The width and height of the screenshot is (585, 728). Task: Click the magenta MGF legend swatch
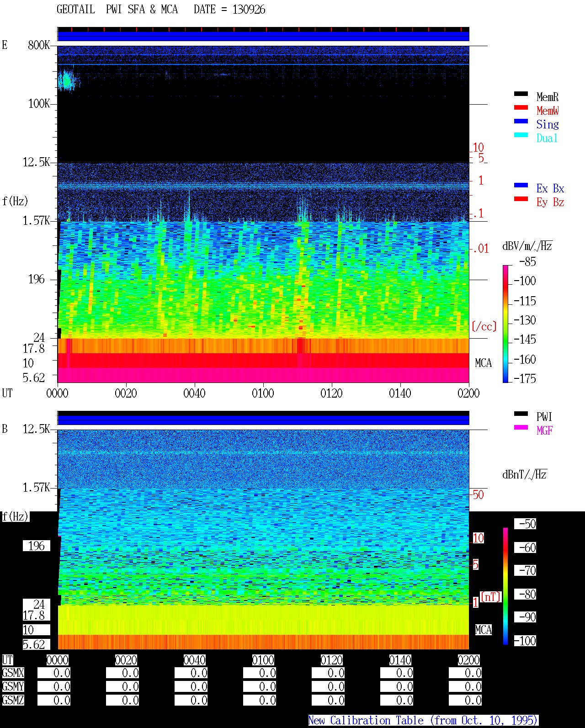pyautogui.click(x=521, y=427)
